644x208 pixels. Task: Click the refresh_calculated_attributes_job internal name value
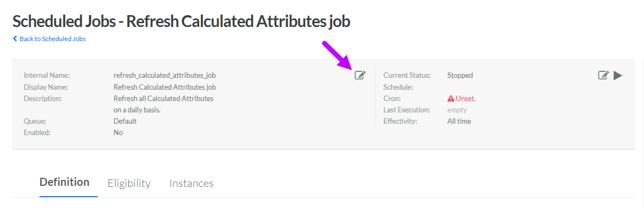point(165,76)
